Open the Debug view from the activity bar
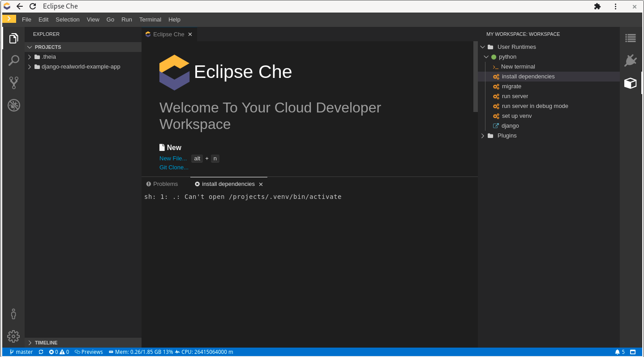The image size is (644, 357). (13, 105)
